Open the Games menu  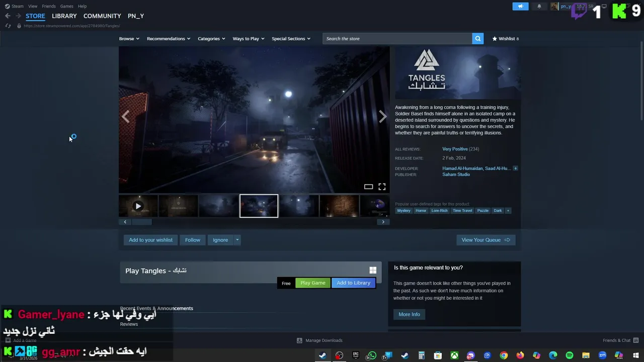coord(66,6)
